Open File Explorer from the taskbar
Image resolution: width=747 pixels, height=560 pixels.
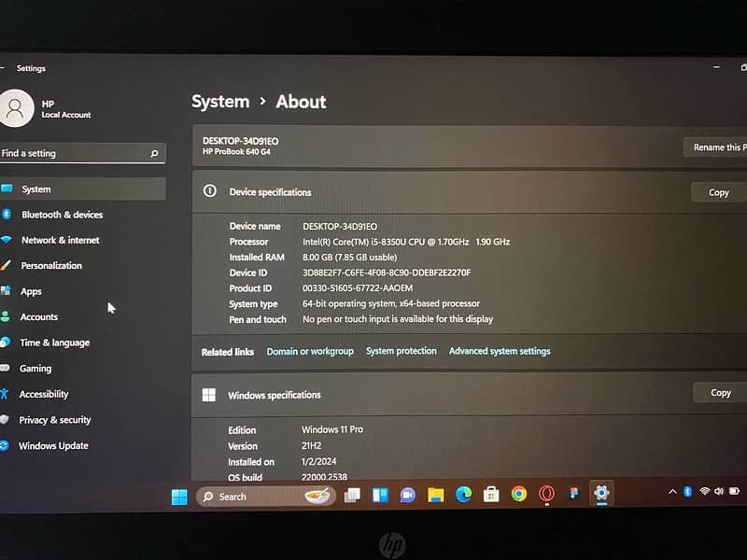435,495
